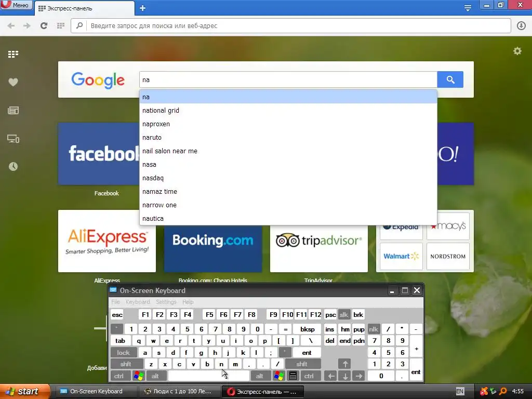
Task: Open Speed Dial in the left sidebar
Action: (x=13, y=54)
